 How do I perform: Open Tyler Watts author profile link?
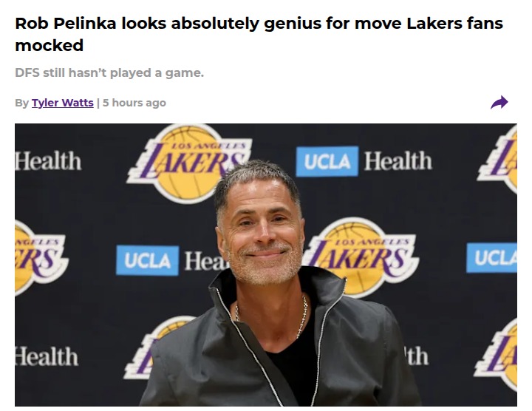pos(63,103)
